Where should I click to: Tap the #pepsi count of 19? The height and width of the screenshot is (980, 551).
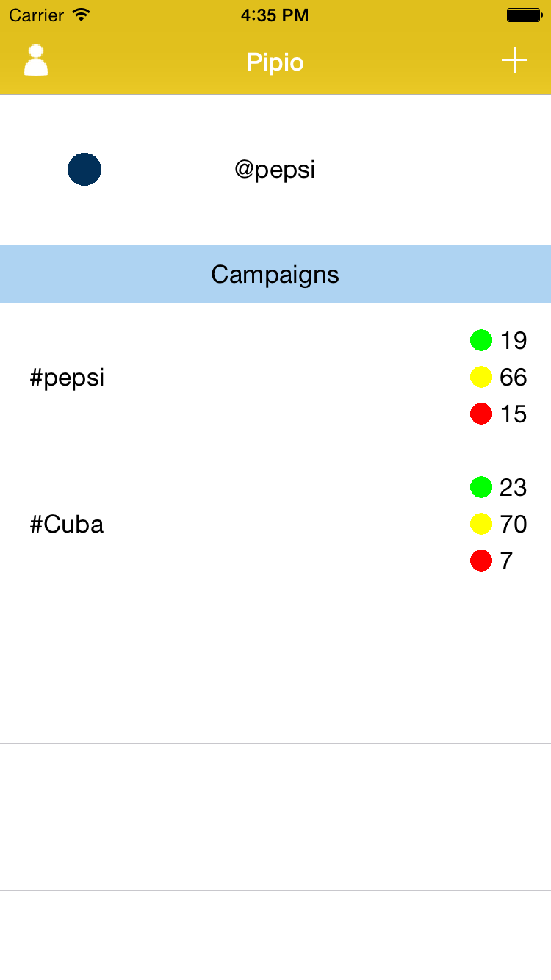[x=514, y=341]
